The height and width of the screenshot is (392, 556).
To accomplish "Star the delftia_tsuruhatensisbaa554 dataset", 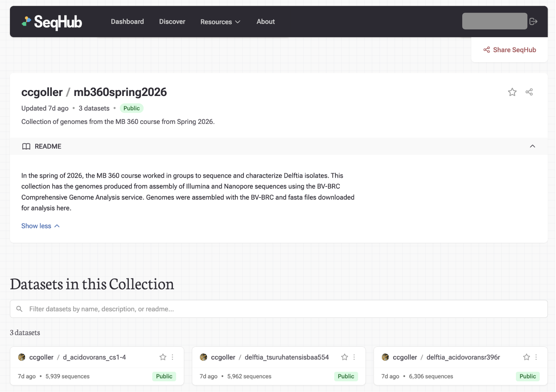I will tap(345, 357).
